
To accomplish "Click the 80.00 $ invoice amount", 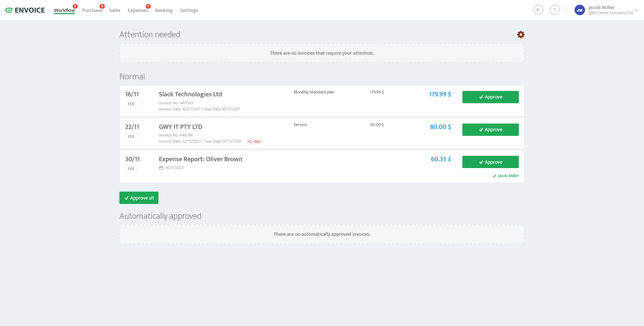I will pos(440,127).
